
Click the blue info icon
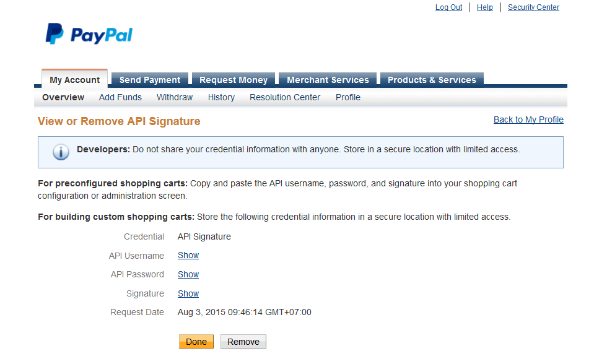click(61, 152)
